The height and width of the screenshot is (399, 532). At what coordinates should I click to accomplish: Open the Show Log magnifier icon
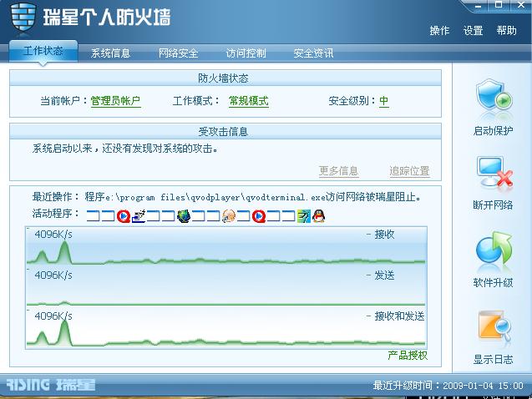pos(494,326)
